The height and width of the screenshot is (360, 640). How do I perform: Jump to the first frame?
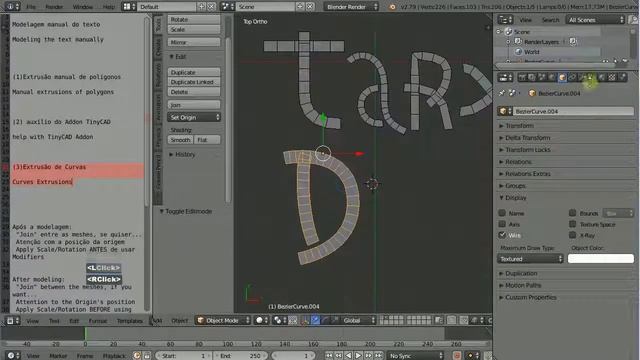329,356
